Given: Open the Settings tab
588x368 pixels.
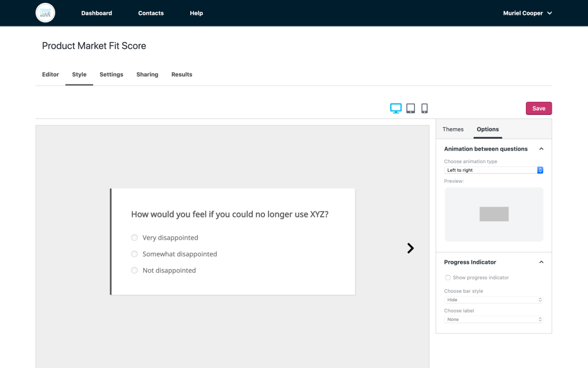Looking at the screenshot, I should click(x=112, y=75).
